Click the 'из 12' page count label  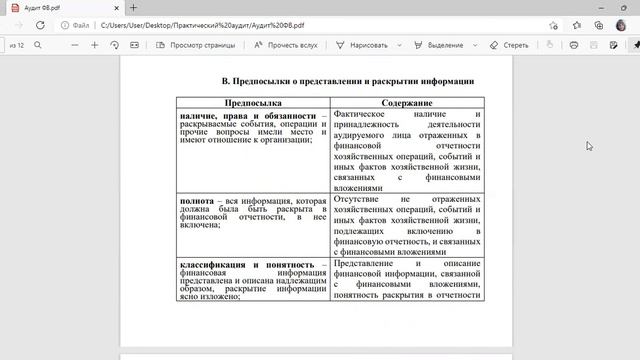[17, 45]
